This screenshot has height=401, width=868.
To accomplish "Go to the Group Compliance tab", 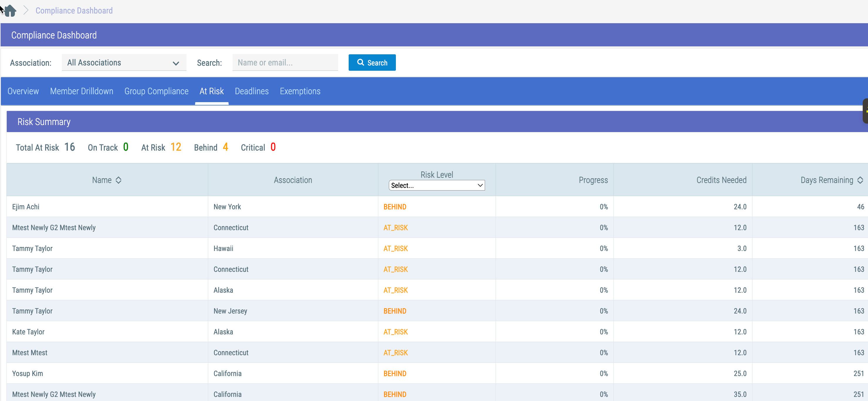I will click(x=156, y=91).
